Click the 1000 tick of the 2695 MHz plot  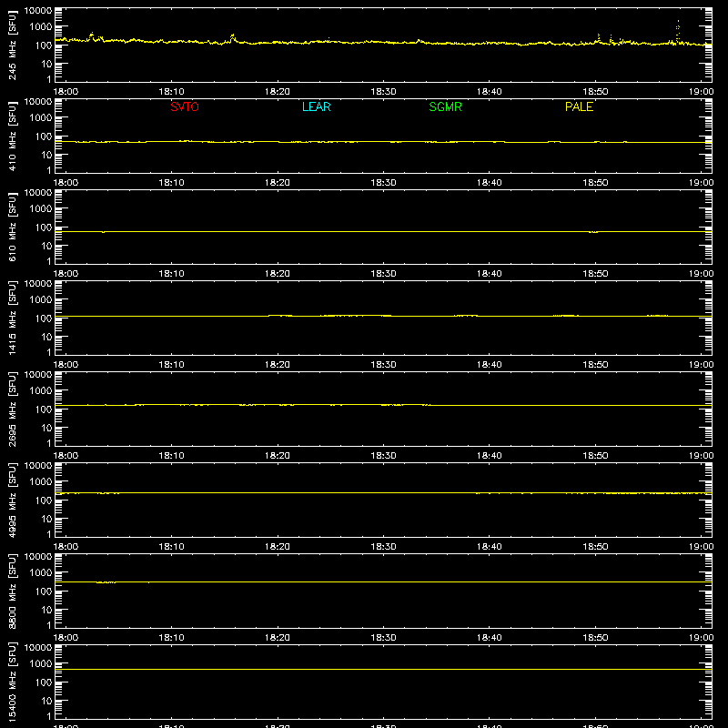[x=41, y=391]
